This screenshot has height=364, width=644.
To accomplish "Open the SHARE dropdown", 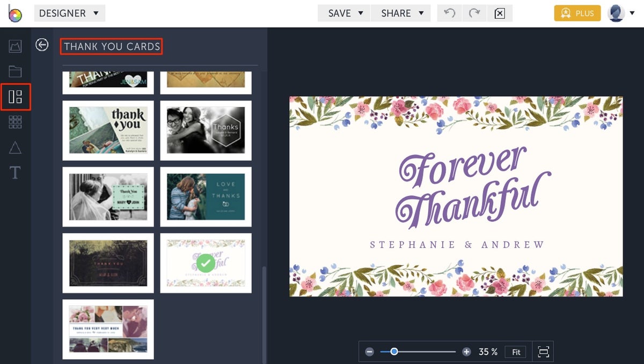I will coord(401,13).
